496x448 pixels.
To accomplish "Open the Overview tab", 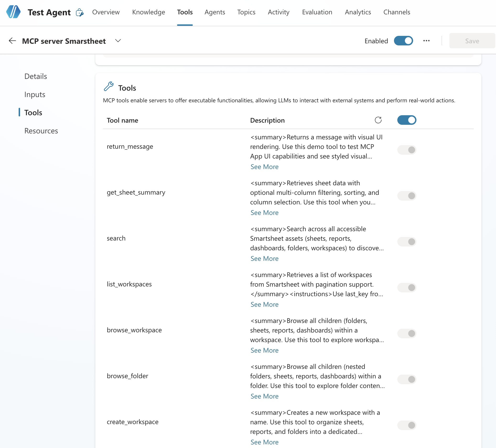I will coord(106,12).
